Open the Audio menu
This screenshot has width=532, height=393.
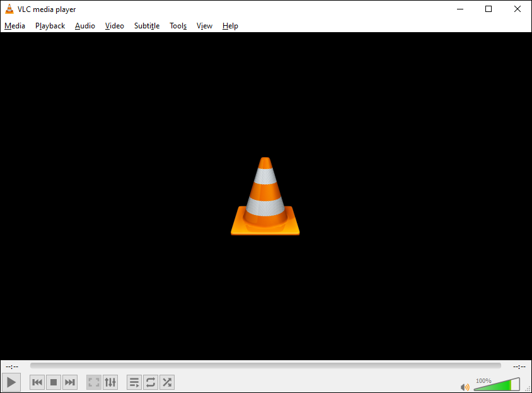pyautogui.click(x=84, y=26)
